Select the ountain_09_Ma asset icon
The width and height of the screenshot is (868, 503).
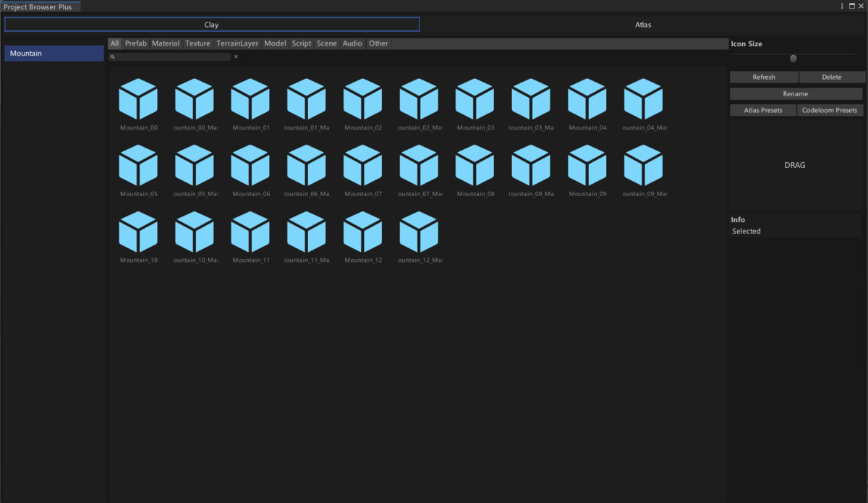pyautogui.click(x=643, y=165)
